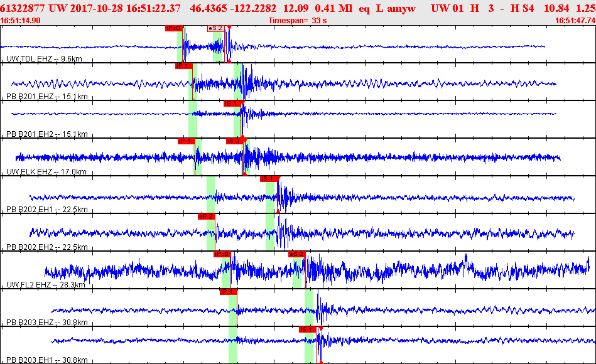Select the UW.ELK.EHZ 17.0km channel label
Image resolution: width=596 pixels, height=364 pixels.
click(46, 172)
